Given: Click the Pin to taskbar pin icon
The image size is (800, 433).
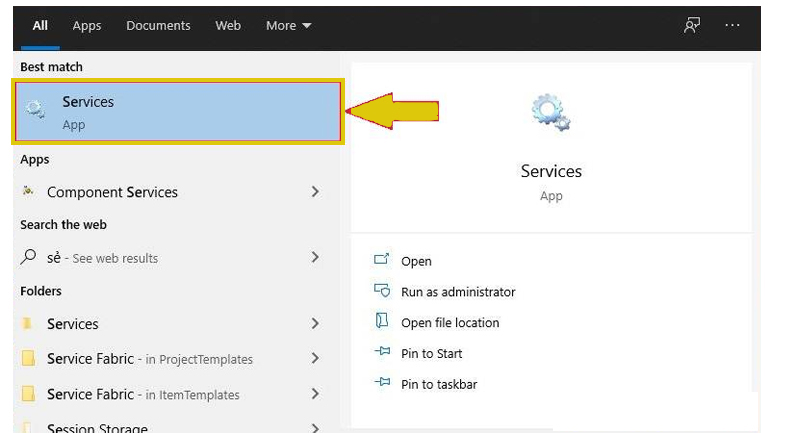Looking at the screenshot, I should point(382,382).
